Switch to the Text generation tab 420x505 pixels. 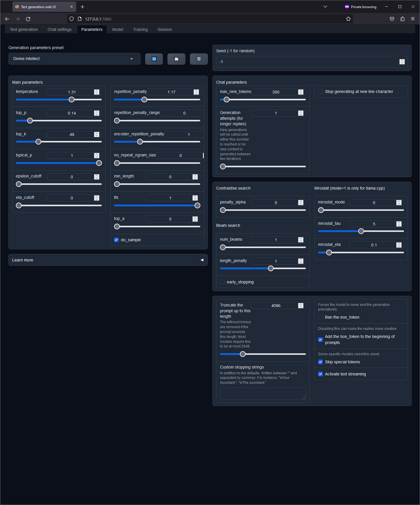24,29
